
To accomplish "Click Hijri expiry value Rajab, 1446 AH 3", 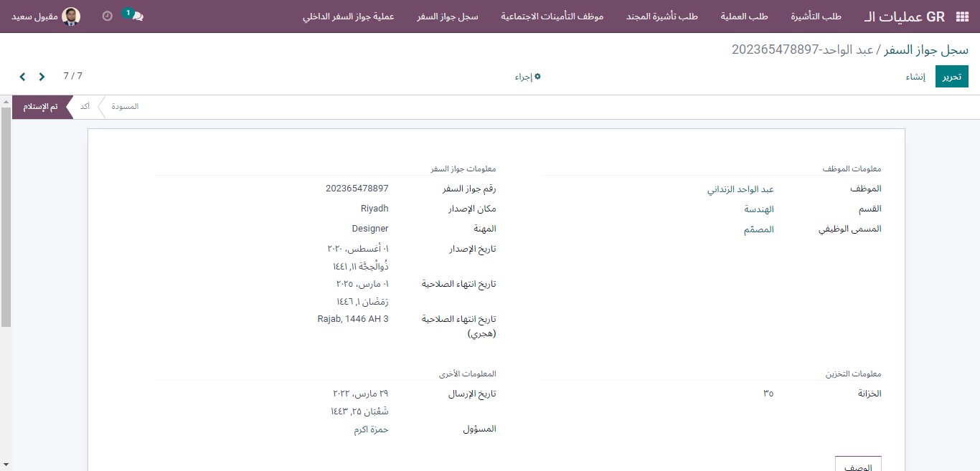I will [353, 319].
